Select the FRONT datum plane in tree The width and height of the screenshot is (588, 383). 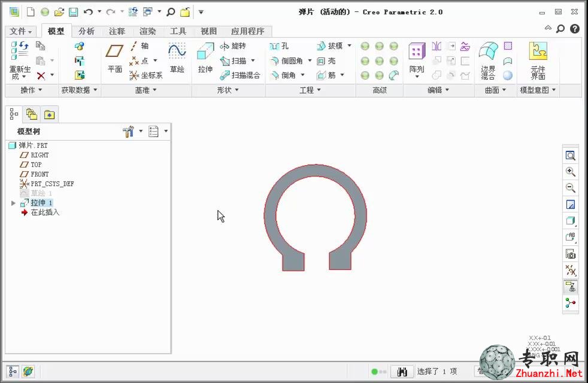pyautogui.click(x=35, y=174)
